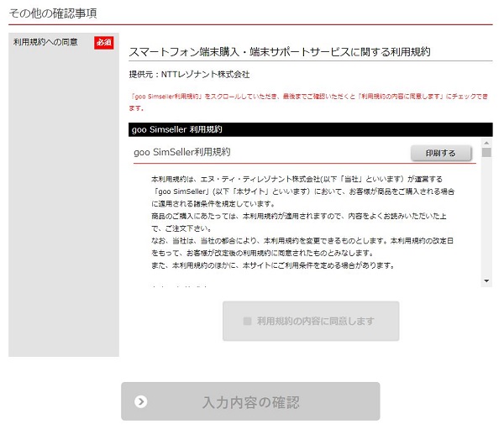Click the その他の確認事項 heading

[53, 13]
